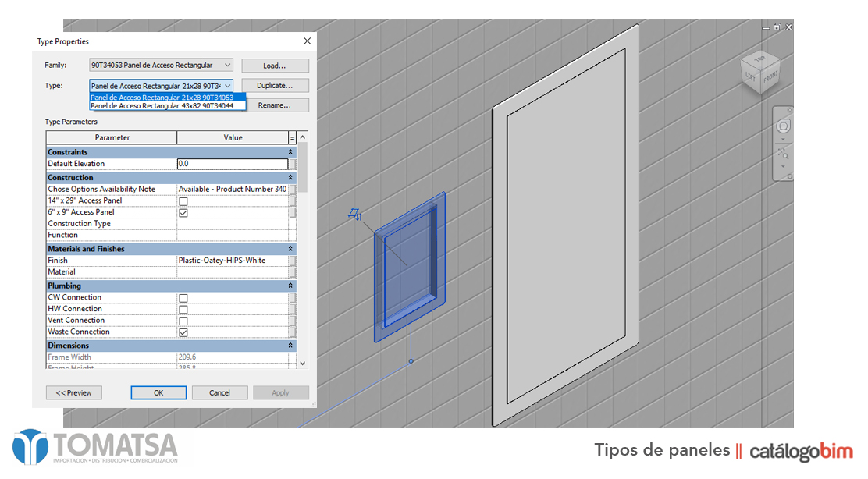Open the Steering Wheels navigation tool

point(783,126)
